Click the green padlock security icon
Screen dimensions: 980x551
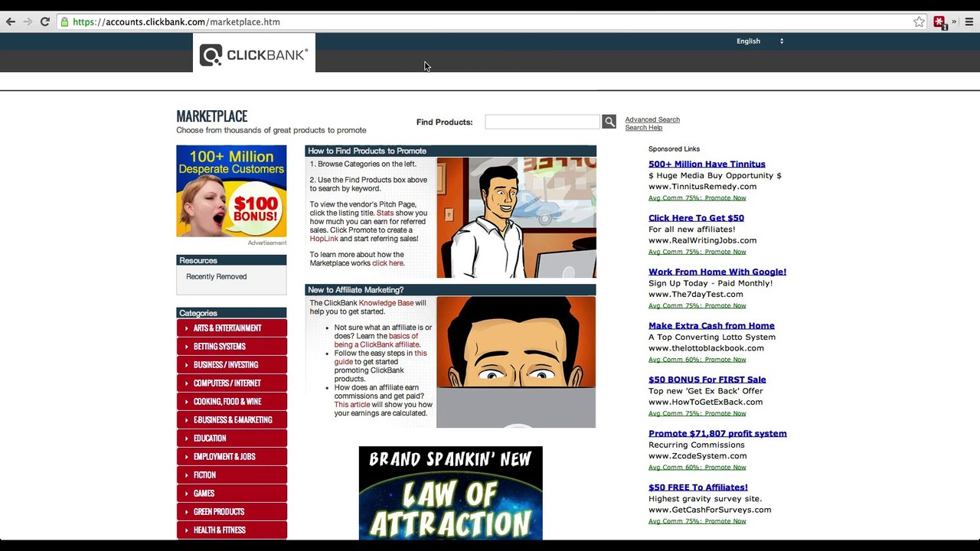[65, 21]
